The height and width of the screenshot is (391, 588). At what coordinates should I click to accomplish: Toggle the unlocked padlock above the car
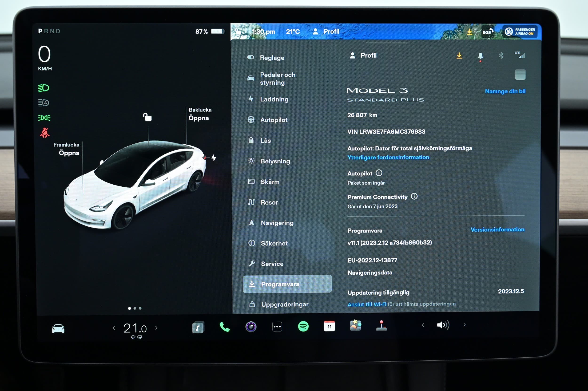pyautogui.click(x=147, y=117)
